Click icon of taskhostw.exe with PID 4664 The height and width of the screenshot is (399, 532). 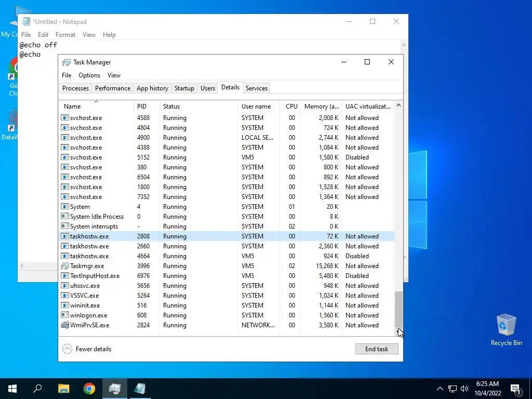tap(64, 256)
